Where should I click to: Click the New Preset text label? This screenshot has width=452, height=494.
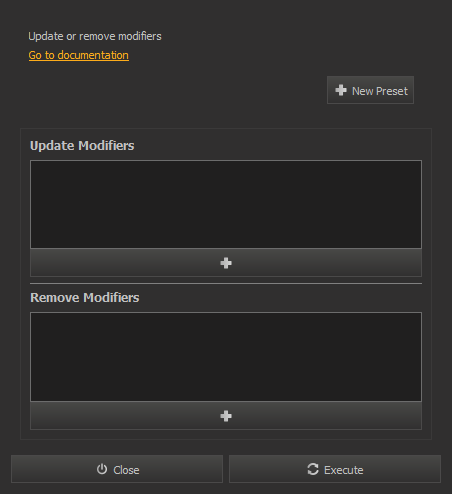pyautogui.click(x=380, y=91)
